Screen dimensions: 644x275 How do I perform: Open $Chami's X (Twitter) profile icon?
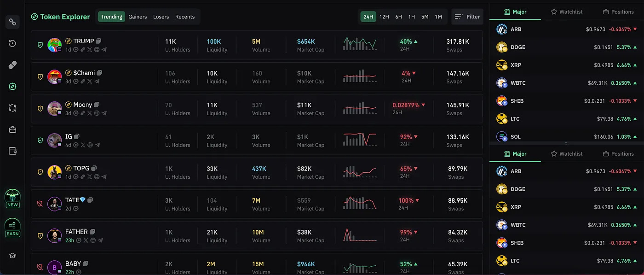click(x=89, y=81)
